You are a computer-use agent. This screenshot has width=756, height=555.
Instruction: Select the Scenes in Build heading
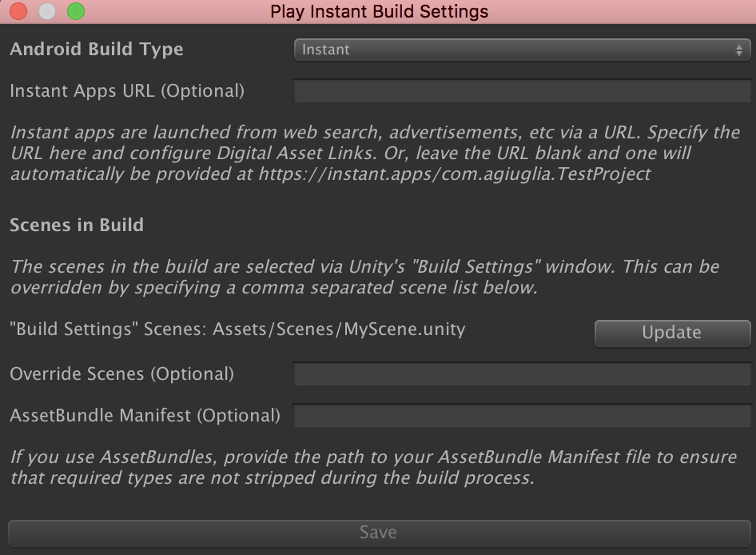pos(77,225)
